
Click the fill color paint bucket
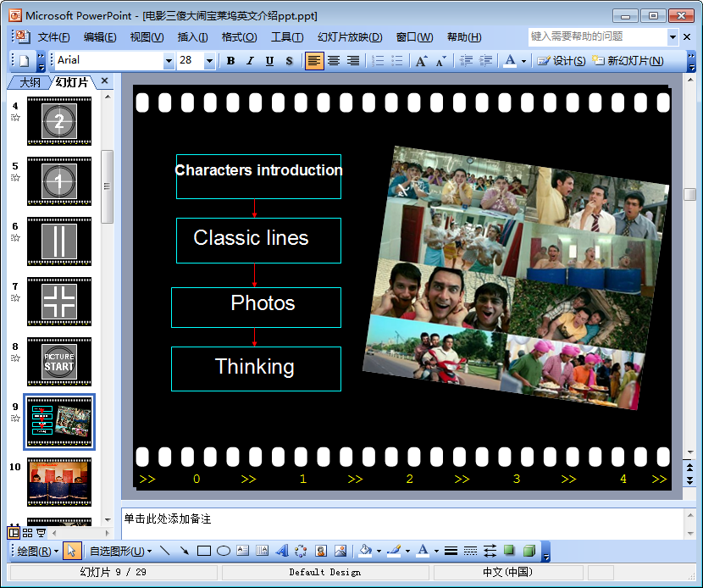tap(365, 551)
